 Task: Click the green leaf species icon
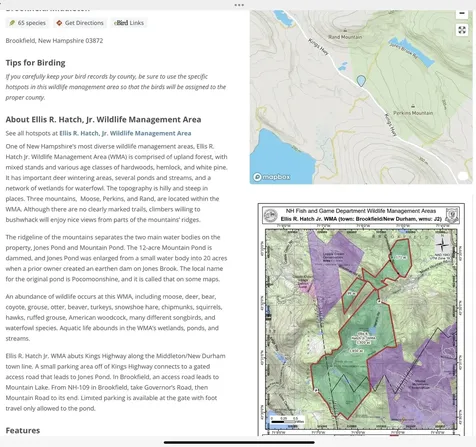(x=12, y=23)
